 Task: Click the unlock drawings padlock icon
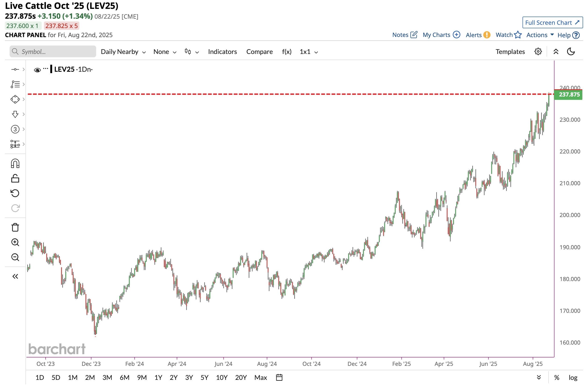[x=15, y=178]
